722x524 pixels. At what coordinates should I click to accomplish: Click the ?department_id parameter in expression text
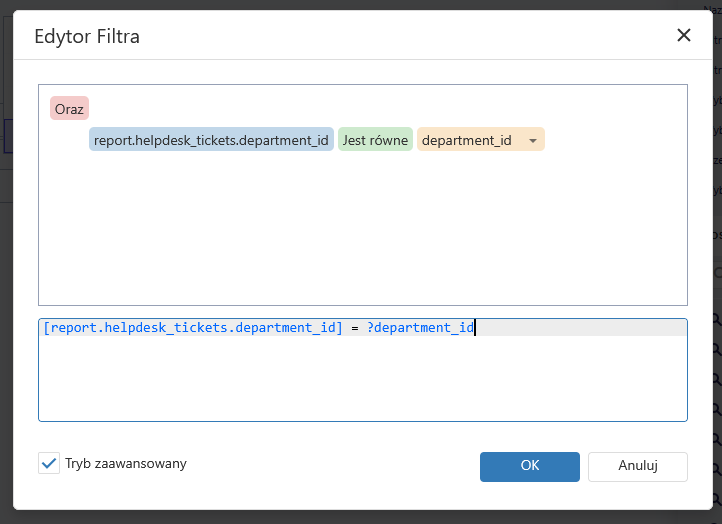[420, 328]
